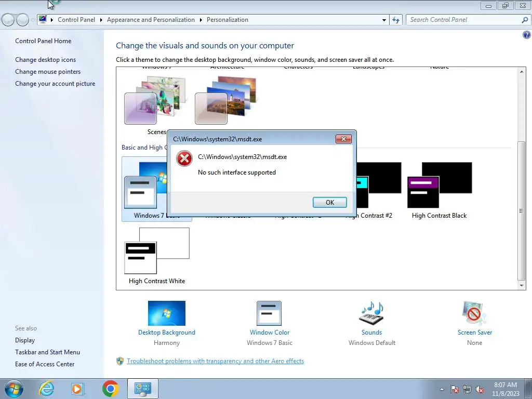Restore down the Personalization window
The height and width of the screenshot is (399, 532).
pos(505,5)
